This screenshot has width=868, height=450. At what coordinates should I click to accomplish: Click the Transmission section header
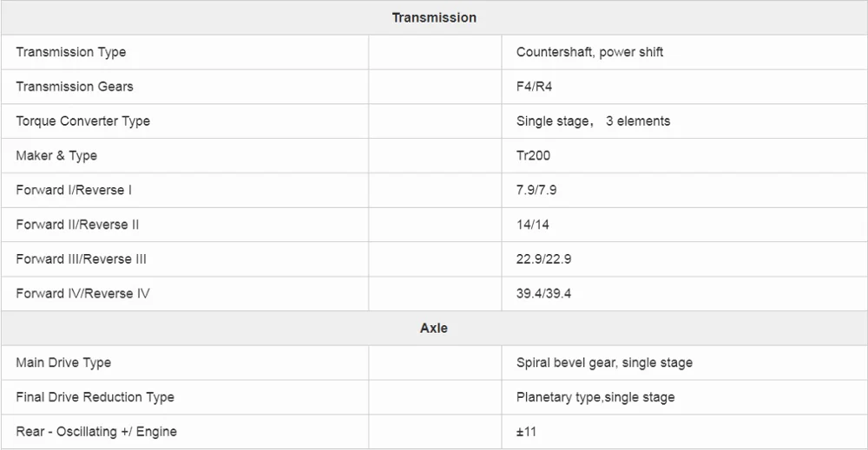(x=434, y=17)
